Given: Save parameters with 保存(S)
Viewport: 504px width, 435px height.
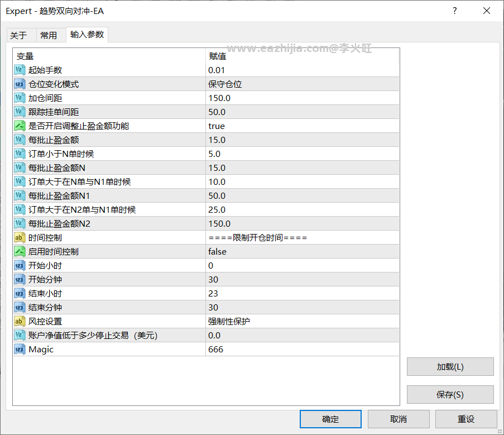Looking at the screenshot, I should pyautogui.click(x=450, y=394).
